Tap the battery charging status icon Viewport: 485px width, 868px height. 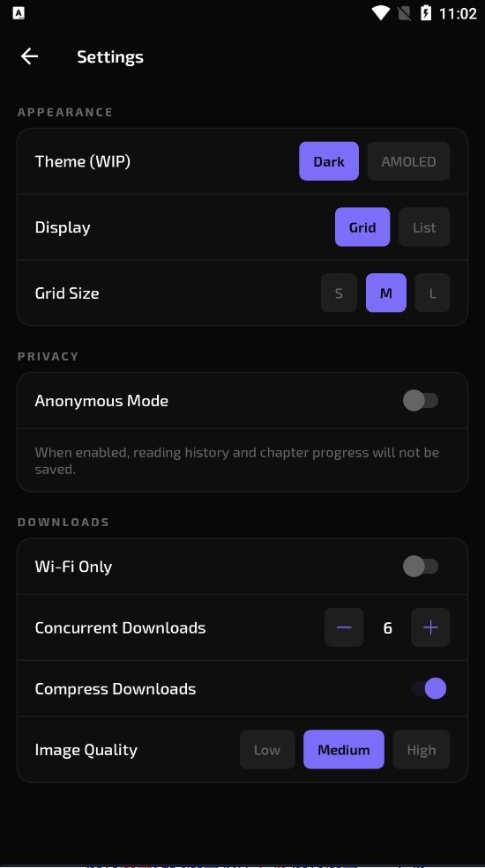coord(425,12)
